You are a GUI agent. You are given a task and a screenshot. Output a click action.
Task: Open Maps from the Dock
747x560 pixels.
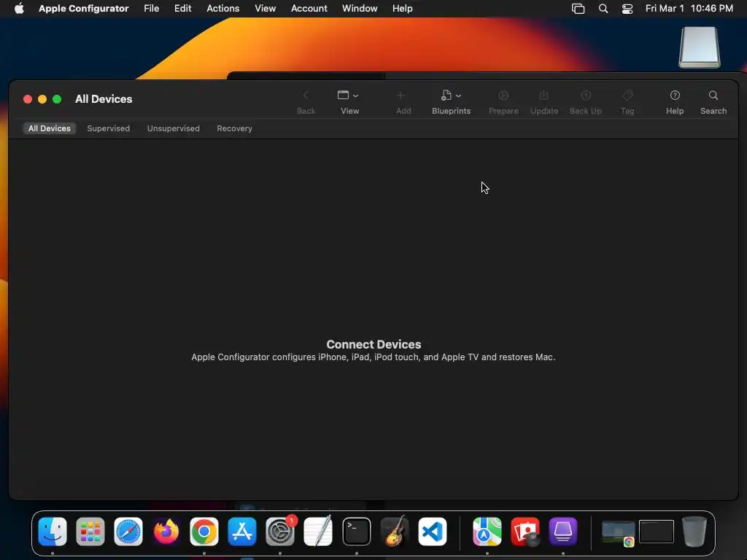[487, 532]
